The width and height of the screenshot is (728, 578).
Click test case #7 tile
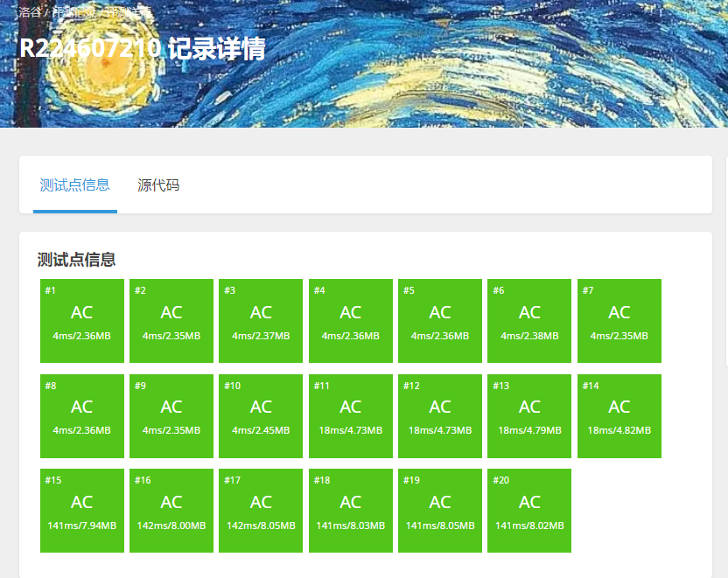(x=619, y=321)
